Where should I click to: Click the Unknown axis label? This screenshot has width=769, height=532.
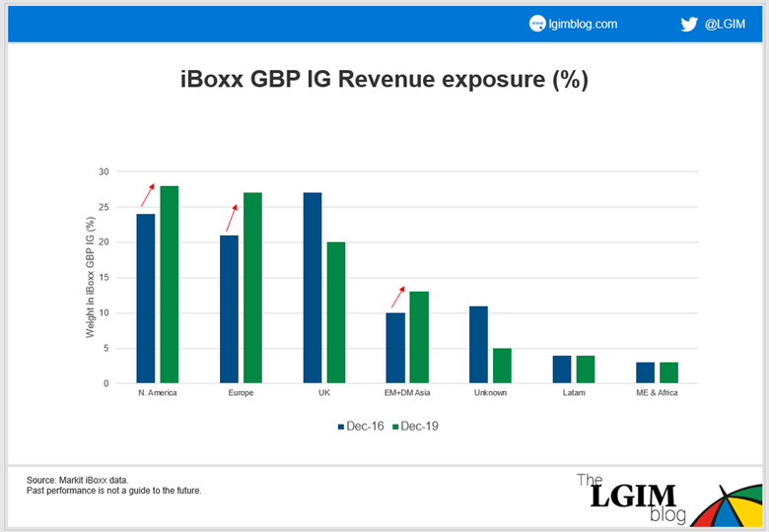tap(490, 393)
